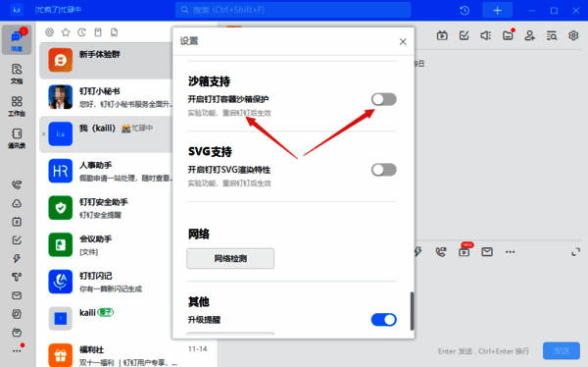Click the small x beside 我 (kaili) row
588x367 pixels.
[x=43, y=133]
